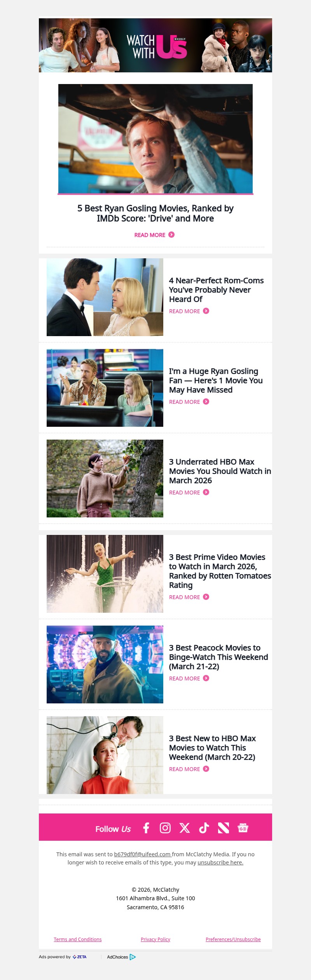Click the © 2026, McClatchy text
This screenshot has width=311, height=980.
pyautogui.click(x=155, y=890)
